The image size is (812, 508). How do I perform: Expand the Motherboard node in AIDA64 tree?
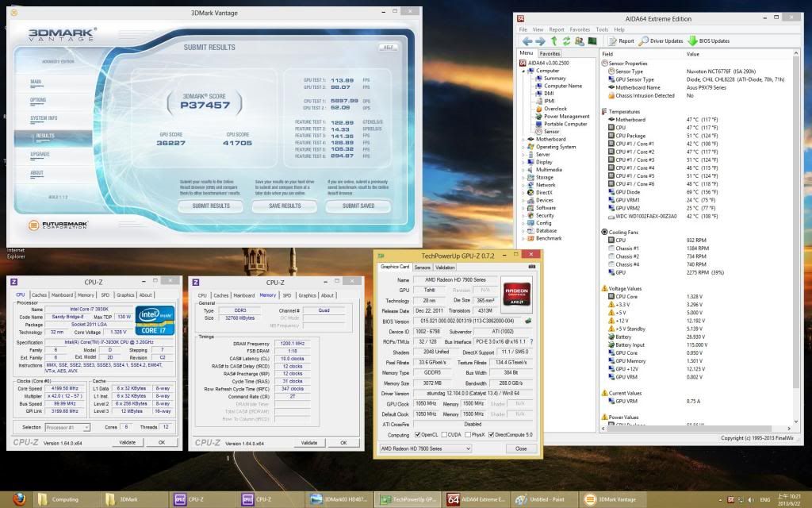(x=523, y=139)
